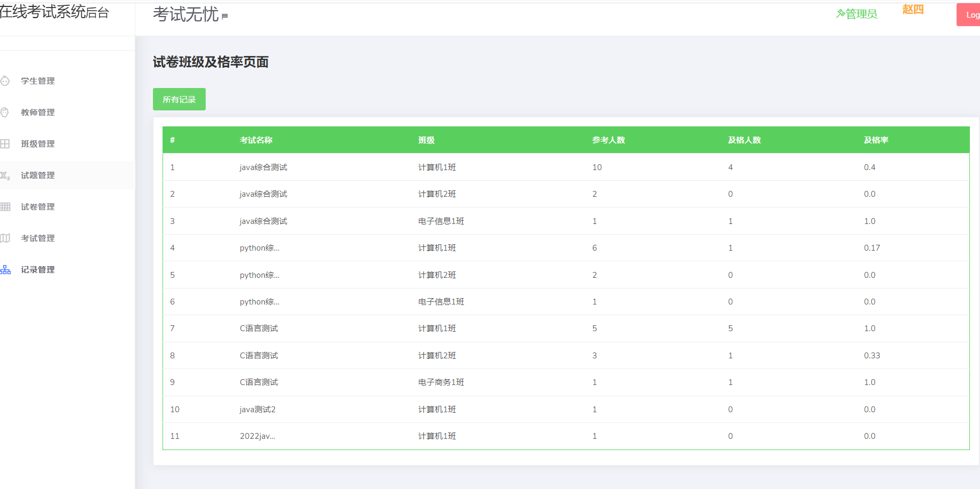980x489 pixels.
Task: Go to 试卷管理 in sidebar
Action: point(38,207)
